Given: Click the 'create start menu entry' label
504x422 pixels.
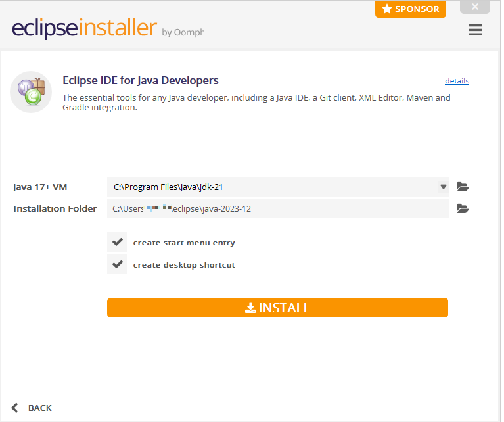Looking at the screenshot, I should pos(184,243).
